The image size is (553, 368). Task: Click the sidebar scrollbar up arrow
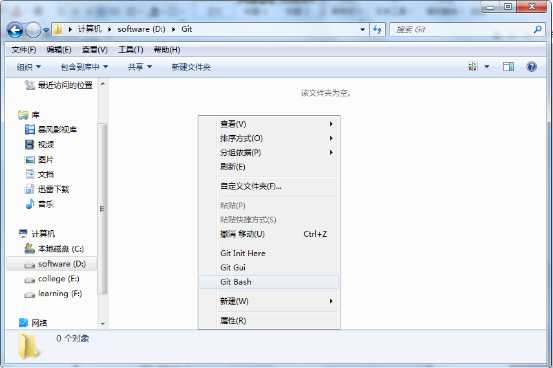coord(102,84)
